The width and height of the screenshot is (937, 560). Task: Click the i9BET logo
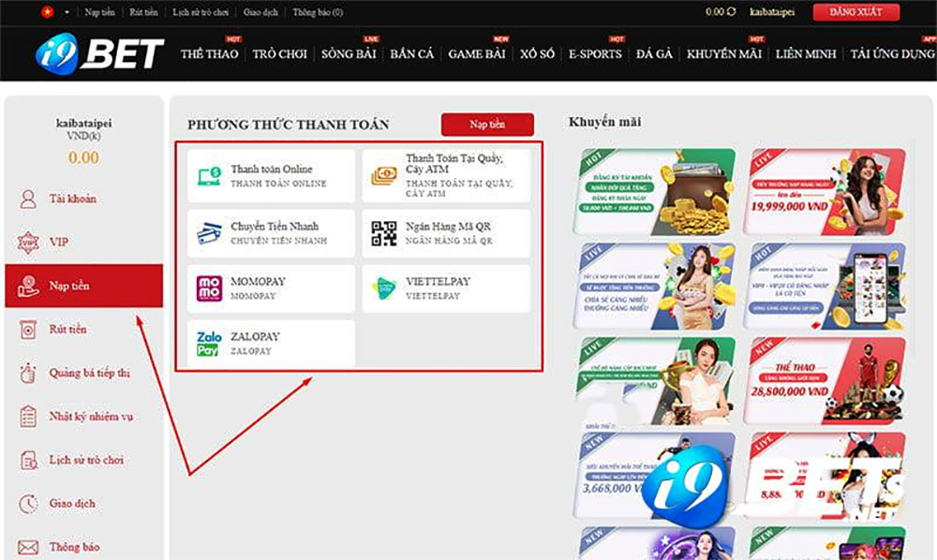coord(99,52)
